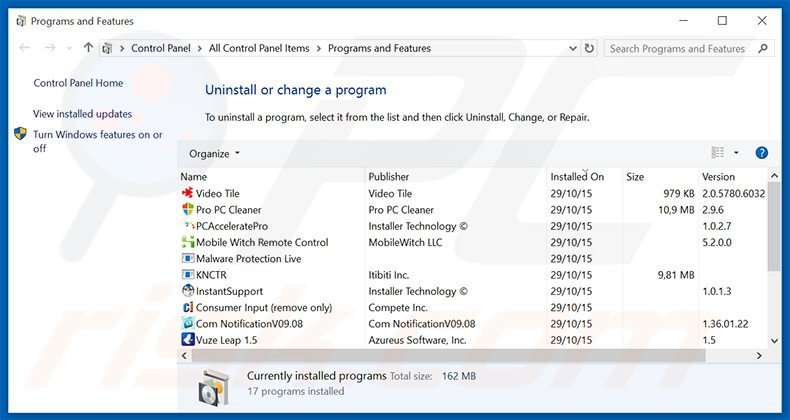The width and height of the screenshot is (790, 420).
Task: Click the Azureus Software, Inc. publisher cell
Action: click(x=417, y=340)
